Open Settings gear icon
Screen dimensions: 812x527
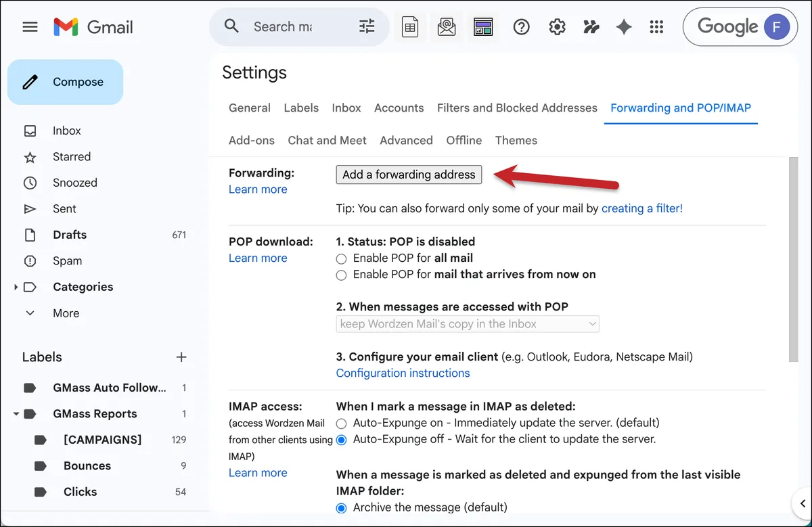pyautogui.click(x=557, y=27)
